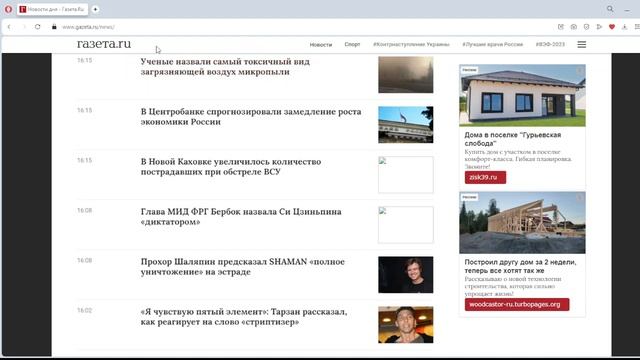Open the house ad image for Гурьевская слобода
This screenshot has width=640, height=360.
point(522,96)
